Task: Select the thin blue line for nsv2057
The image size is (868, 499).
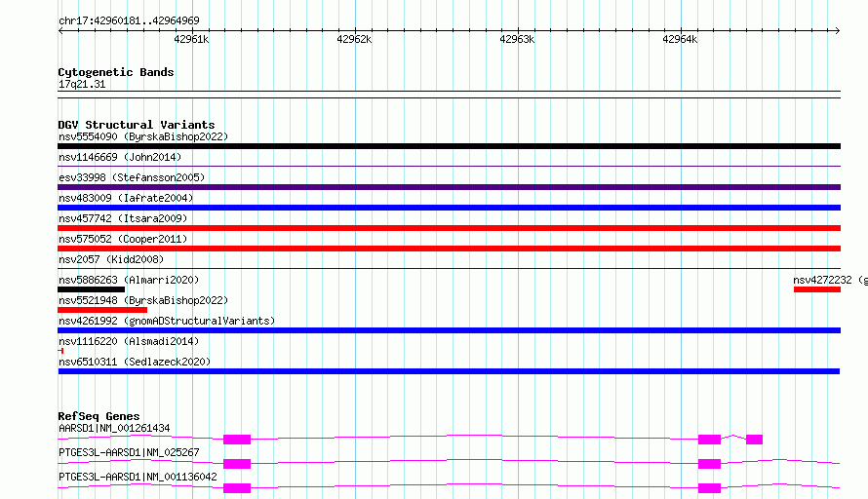Action: coord(449,268)
